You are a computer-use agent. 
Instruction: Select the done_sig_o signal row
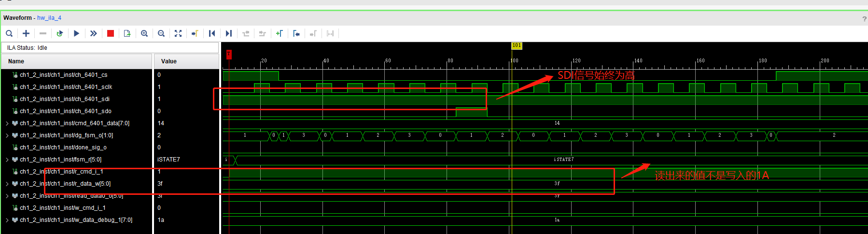click(x=77, y=147)
